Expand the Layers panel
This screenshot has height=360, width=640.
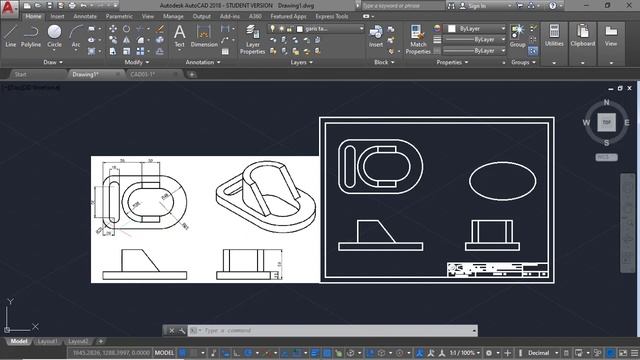[302, 62]
